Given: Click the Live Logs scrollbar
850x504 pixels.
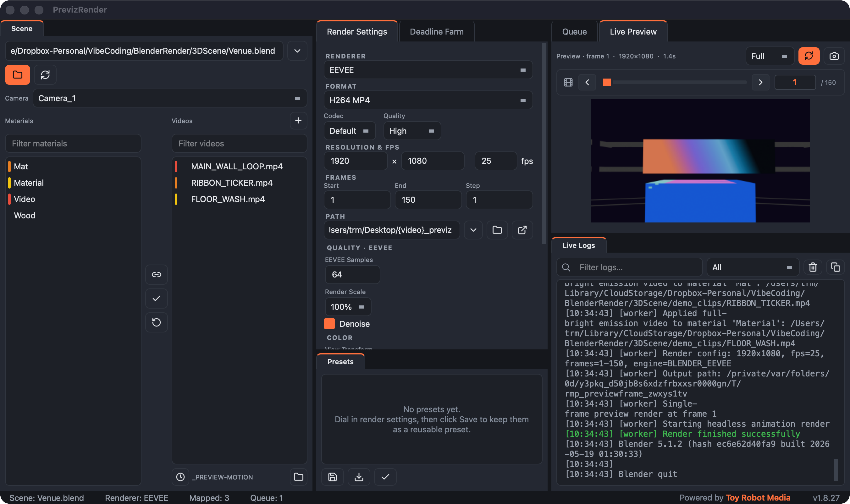Looking at the screenshot, I should [836, 469].
